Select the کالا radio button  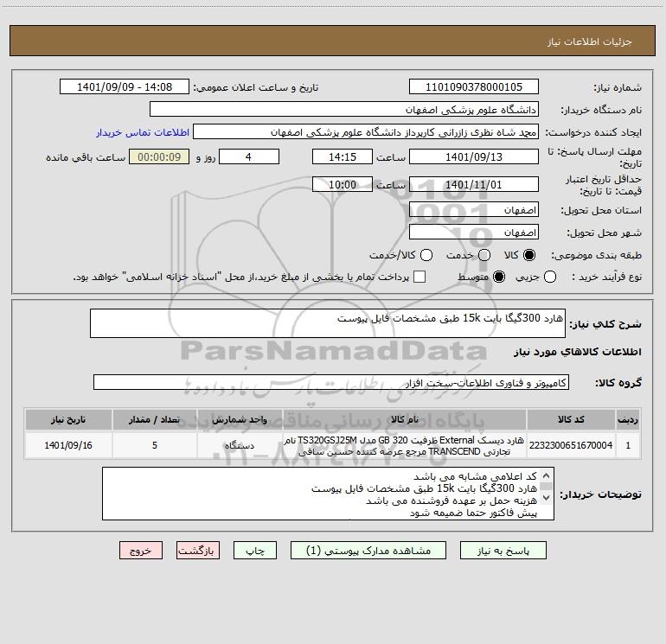click(x=529, y=255)
